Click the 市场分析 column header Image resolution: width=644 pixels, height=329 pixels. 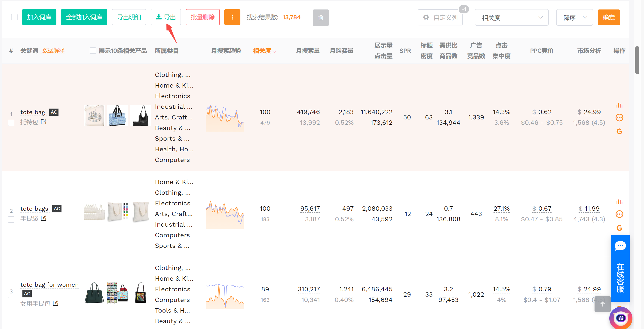(x=589, y=51)
